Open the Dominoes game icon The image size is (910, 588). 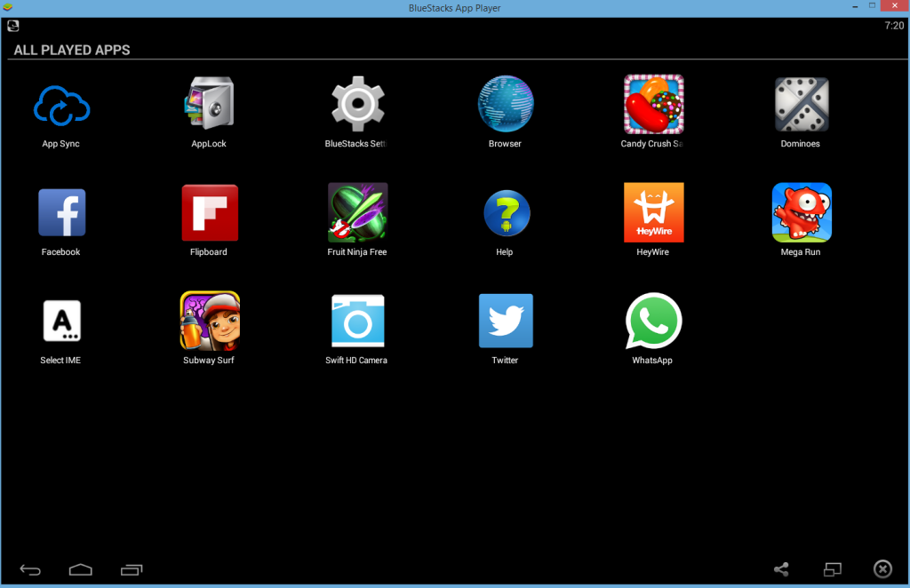pos(802,105)
